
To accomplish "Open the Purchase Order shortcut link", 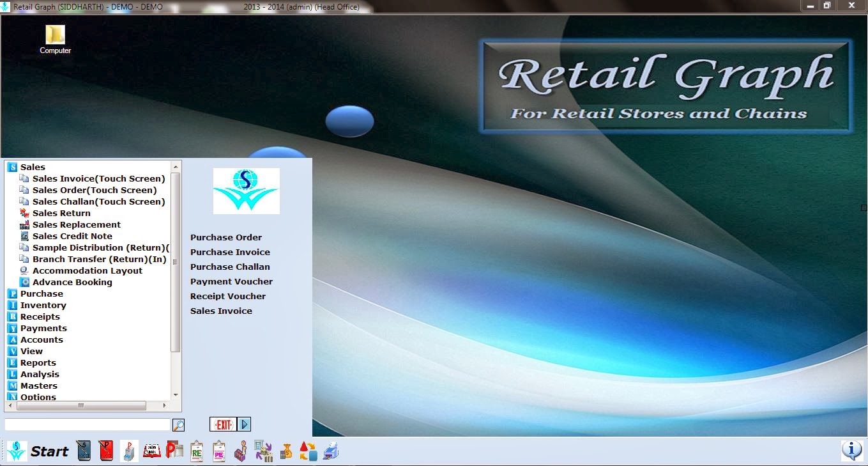I will tap(226, 237).
